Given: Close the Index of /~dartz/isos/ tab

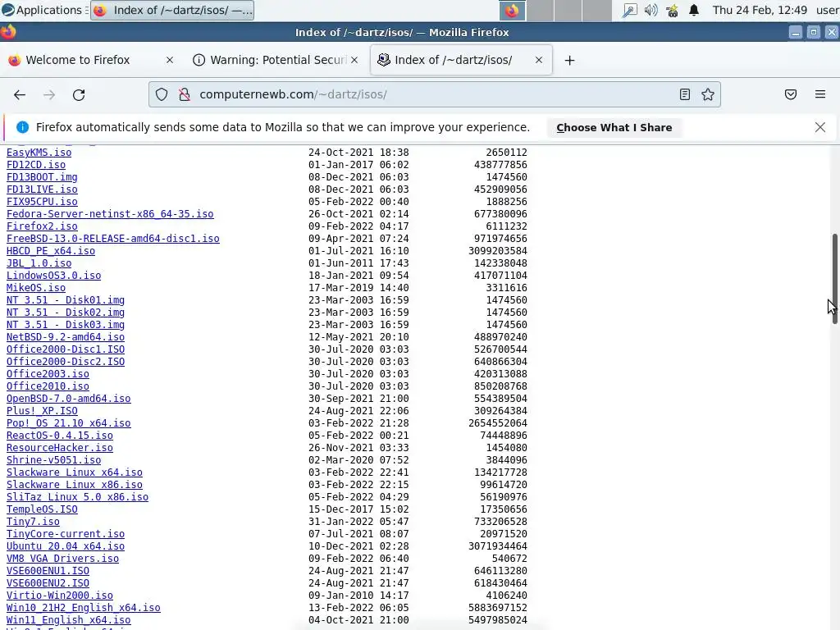Looking at the screenshot, I should [539, 60].
